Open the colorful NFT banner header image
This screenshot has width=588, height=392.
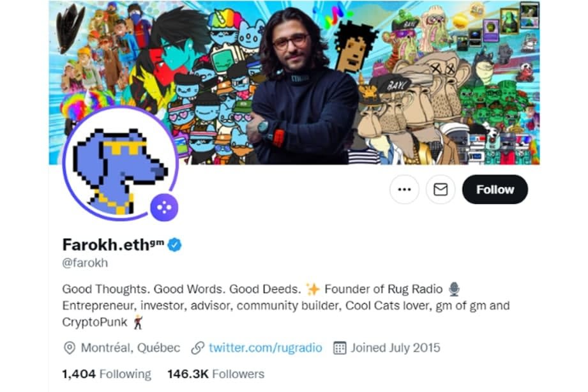coord(294,82)
